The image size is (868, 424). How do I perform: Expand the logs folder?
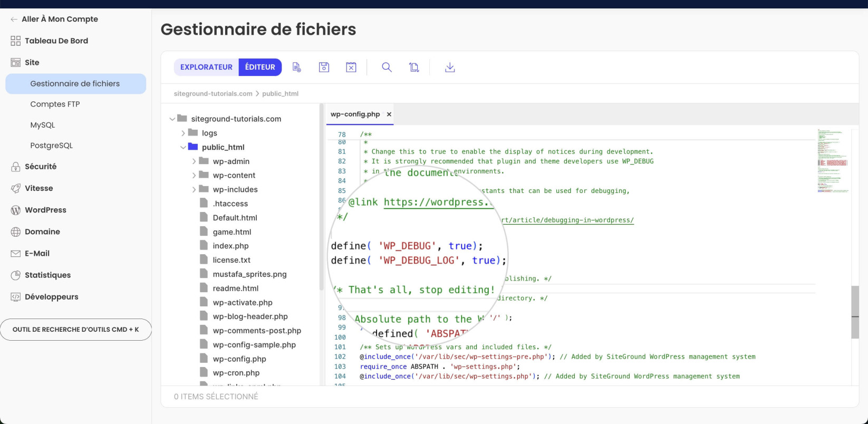coord(183,133)
